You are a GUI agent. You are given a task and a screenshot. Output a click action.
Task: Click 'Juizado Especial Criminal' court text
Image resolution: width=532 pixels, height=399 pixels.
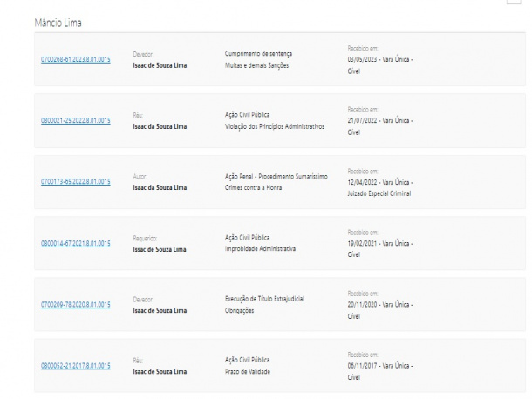[x=378, y=193]
